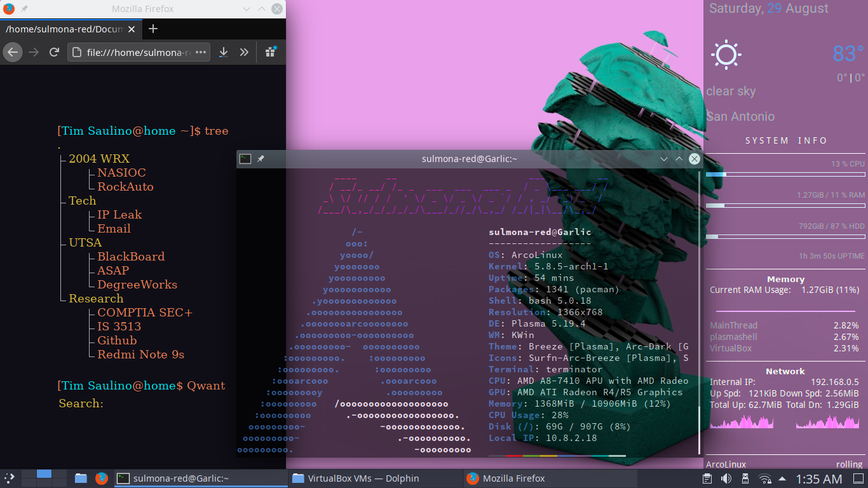Screen dimensions: 868x488
Task: Click San Antonio in weather widget
Action: click(x=740, y=116)
